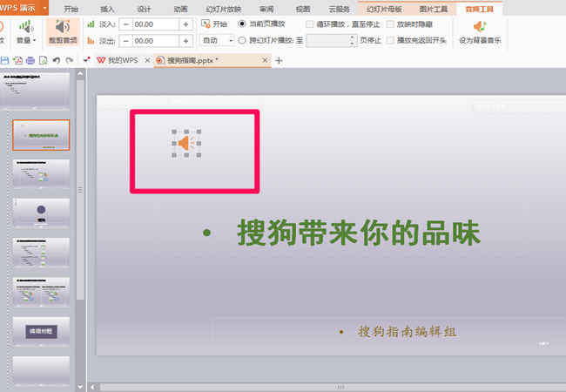The height and width of the screenshot is (392, 566).
Task: Click the export PDF icon
Action: (17, 60)
